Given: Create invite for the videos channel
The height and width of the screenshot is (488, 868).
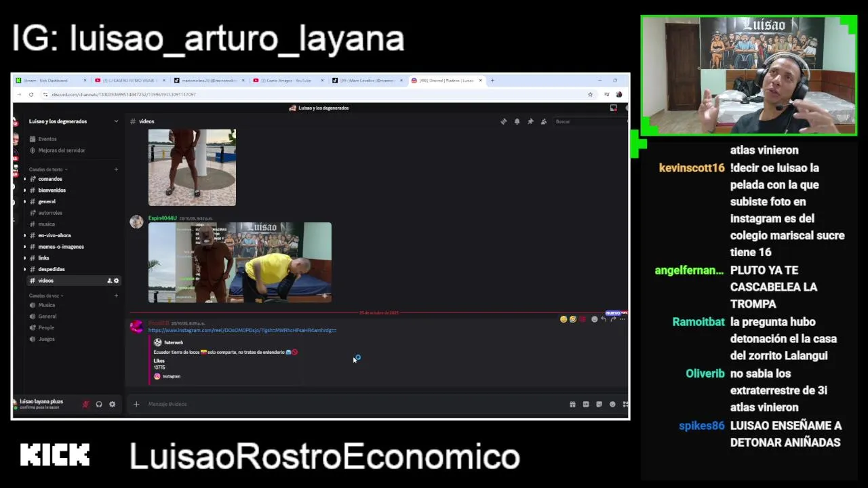Looking at the screenshot, I should coord(109,281).
